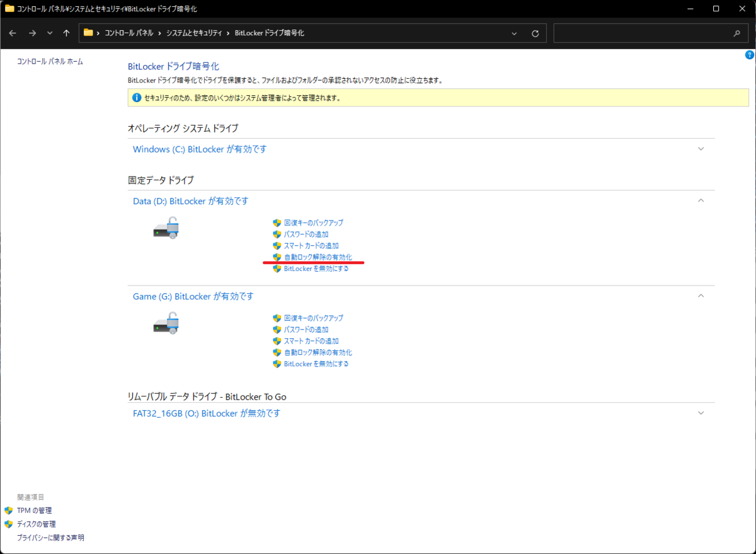This screenshot has width=756, height=554.
Task: Go up one level with the Up arrow
Action: [67, 33]
